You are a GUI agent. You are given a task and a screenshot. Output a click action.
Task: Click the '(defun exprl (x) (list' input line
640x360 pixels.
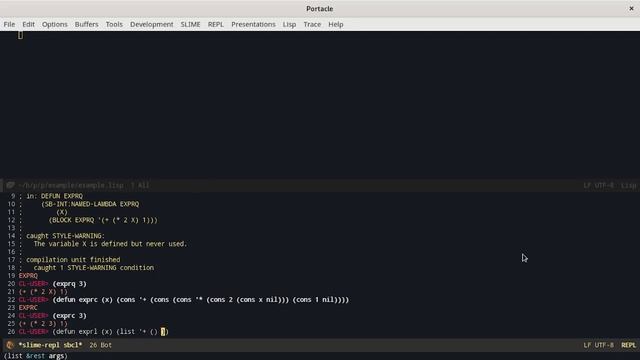coord(110,331)
